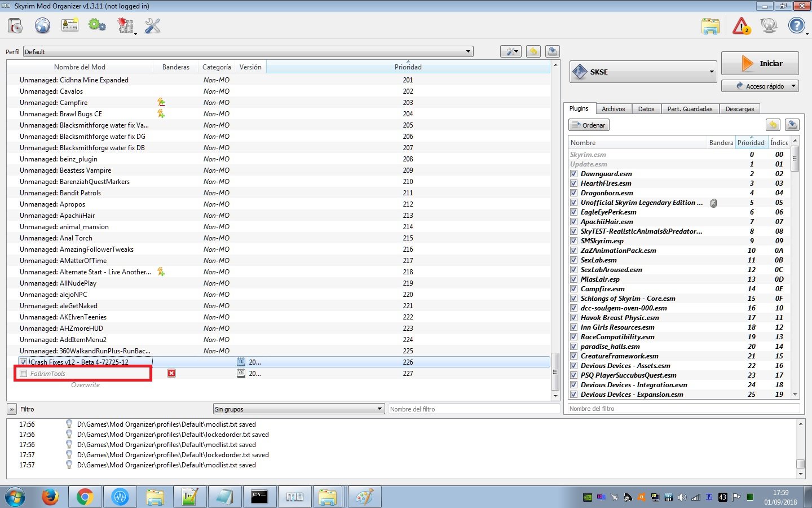Viewport: 812px width, 508px height.
Task: Open the Tools puzzle-piece plugin icon
Action: pos(125,26)
